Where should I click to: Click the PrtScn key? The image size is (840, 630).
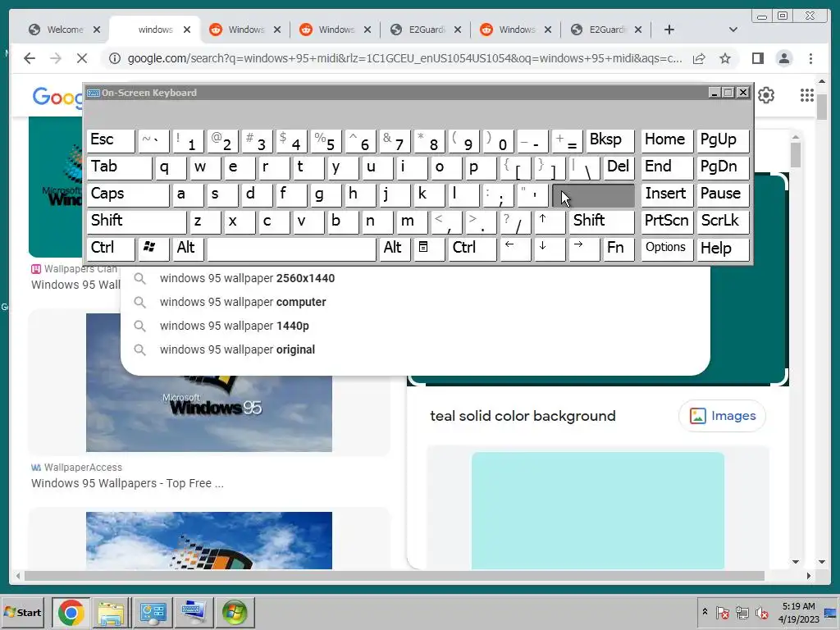[x=667, y=221]
